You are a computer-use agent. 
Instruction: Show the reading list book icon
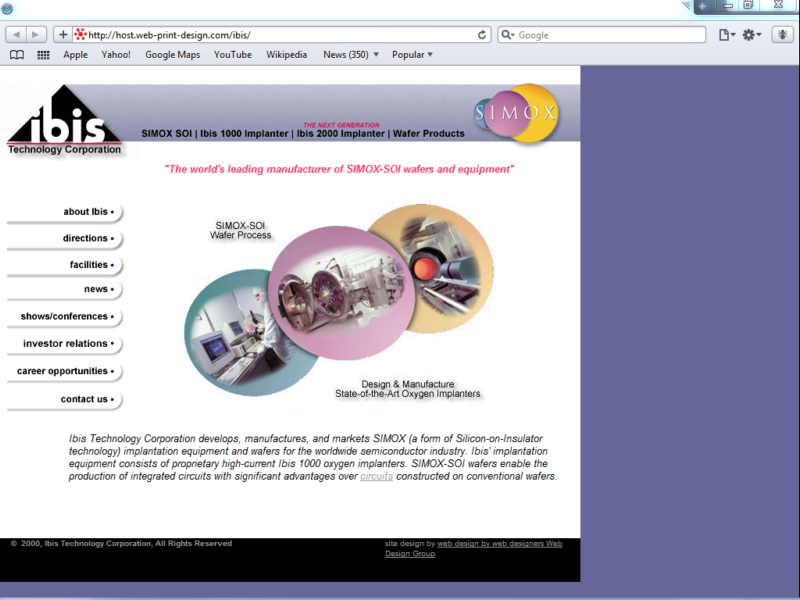17,55
